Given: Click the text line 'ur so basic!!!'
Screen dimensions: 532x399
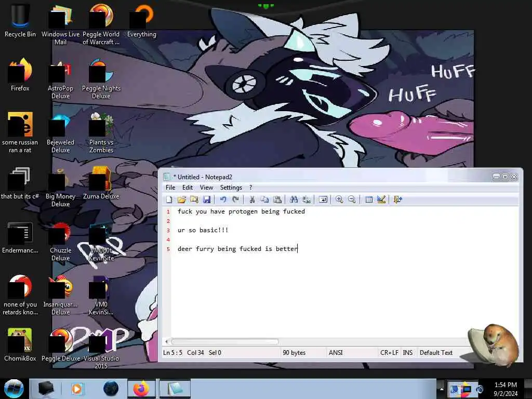Looking at the screenshot, I should pyautogui.click(x=203, y=230).
